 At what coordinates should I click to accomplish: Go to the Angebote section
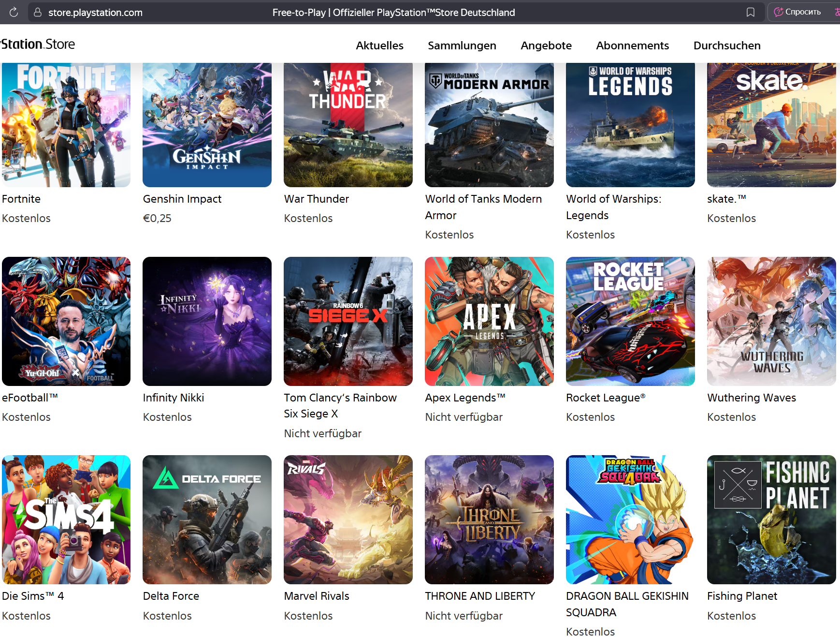[546, 45]
